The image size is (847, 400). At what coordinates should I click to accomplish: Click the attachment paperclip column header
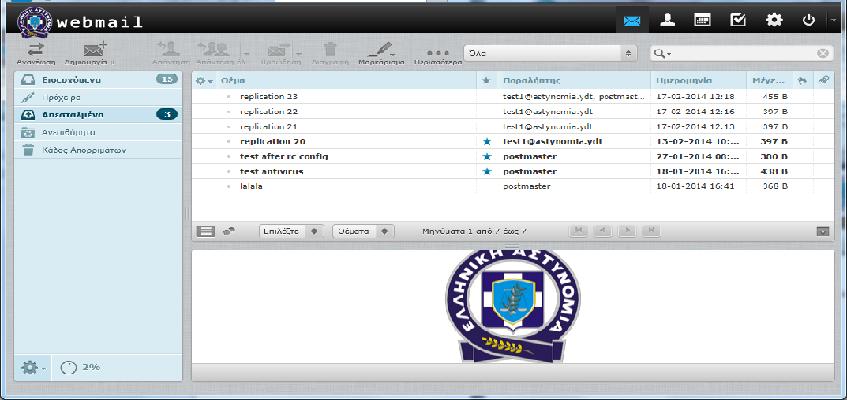(x=824, y=81)
